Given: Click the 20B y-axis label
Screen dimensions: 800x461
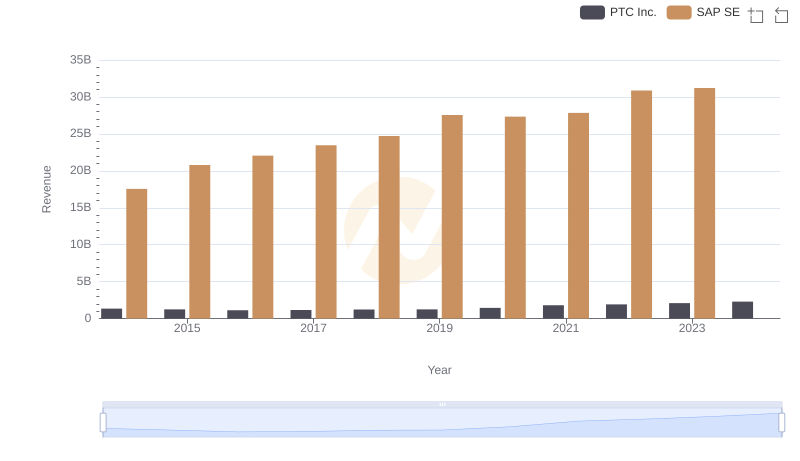Looking at the screenshot, I should pyautogui.click(x=81, y=170).
